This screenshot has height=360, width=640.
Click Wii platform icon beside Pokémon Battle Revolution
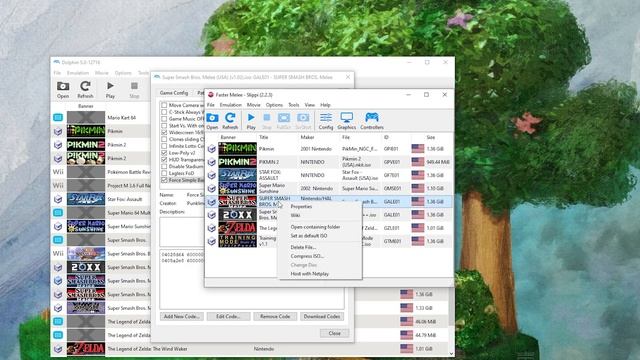point(58,172)
